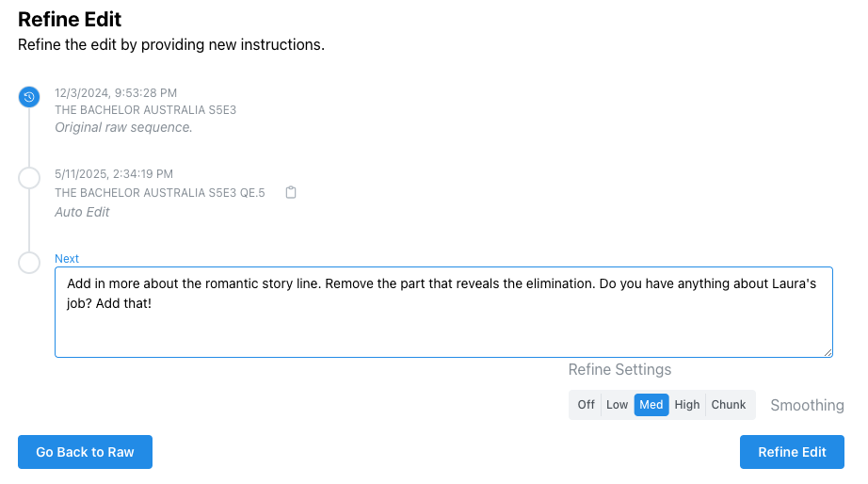Choose Low smoothing level

617,405
